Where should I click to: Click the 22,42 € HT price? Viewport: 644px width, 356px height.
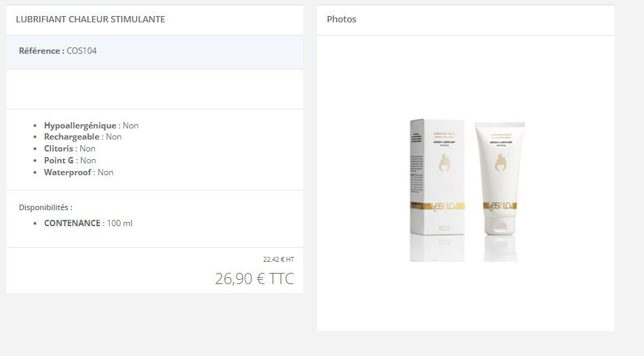click(x=279, y=260)
